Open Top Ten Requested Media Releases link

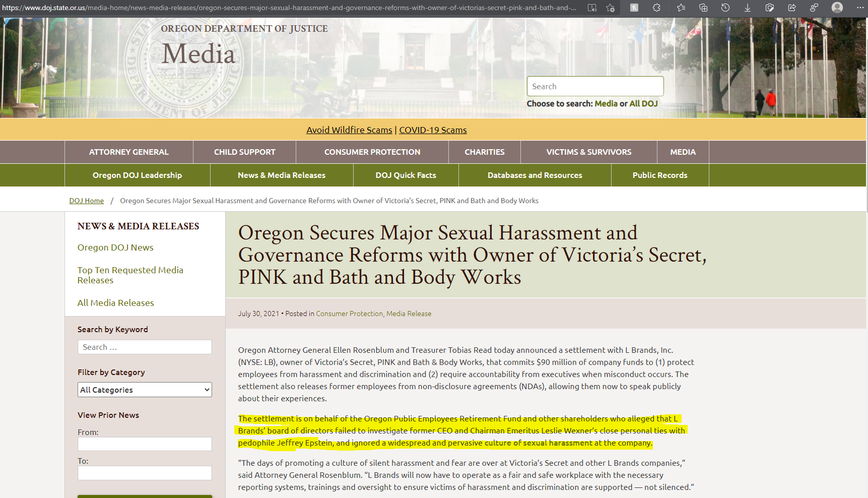point(130,275)
